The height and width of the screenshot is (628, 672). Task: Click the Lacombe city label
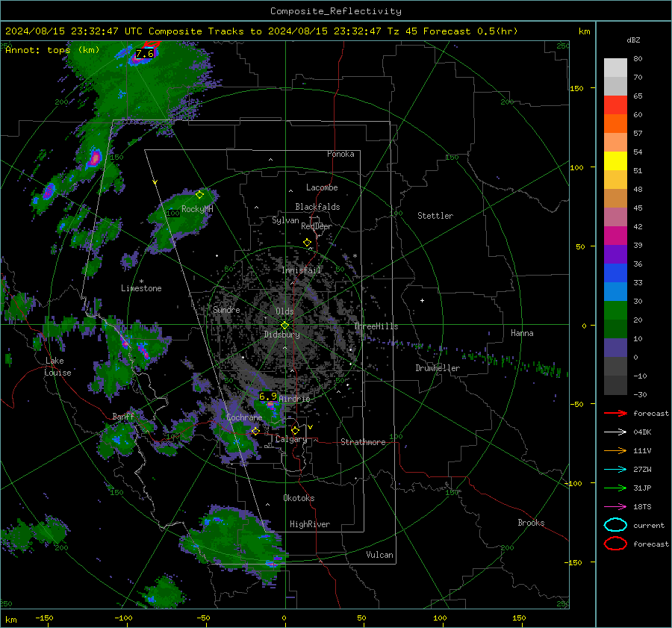(322, 187)
